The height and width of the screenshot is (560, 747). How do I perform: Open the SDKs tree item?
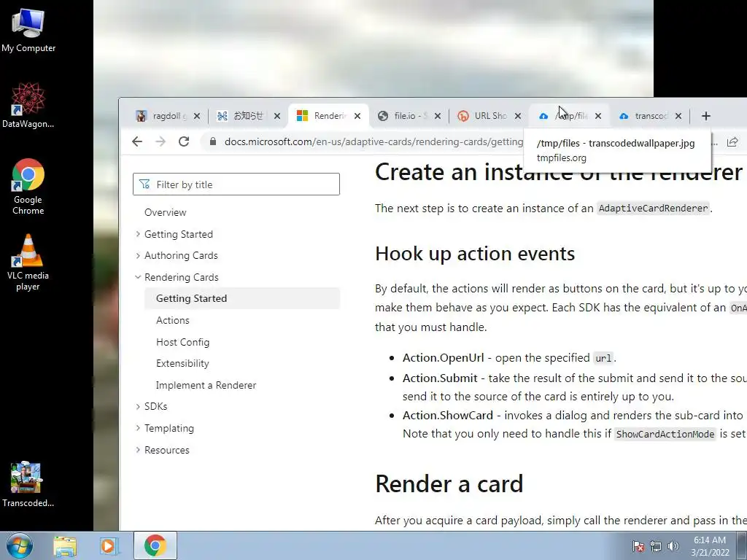click(x=156, y=406)
